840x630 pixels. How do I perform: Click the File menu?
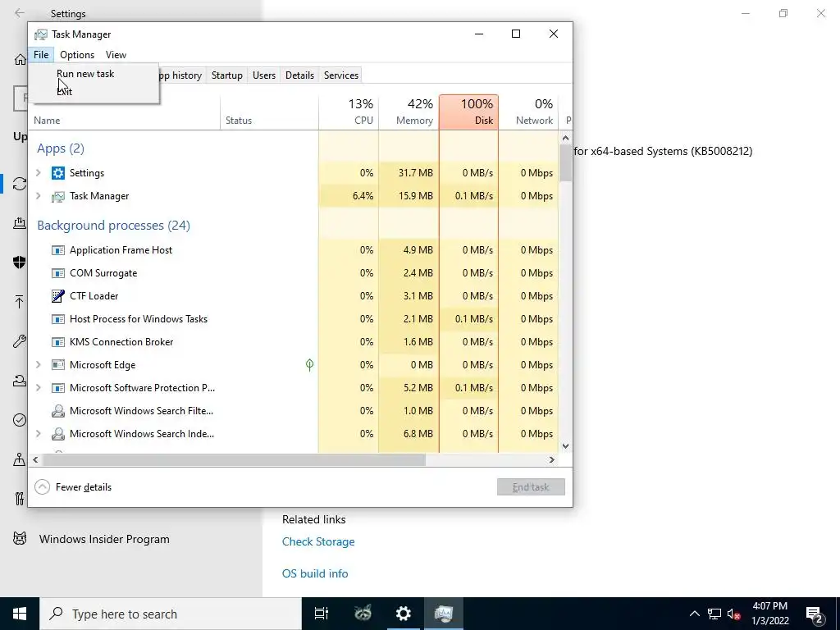click(41, 55)
